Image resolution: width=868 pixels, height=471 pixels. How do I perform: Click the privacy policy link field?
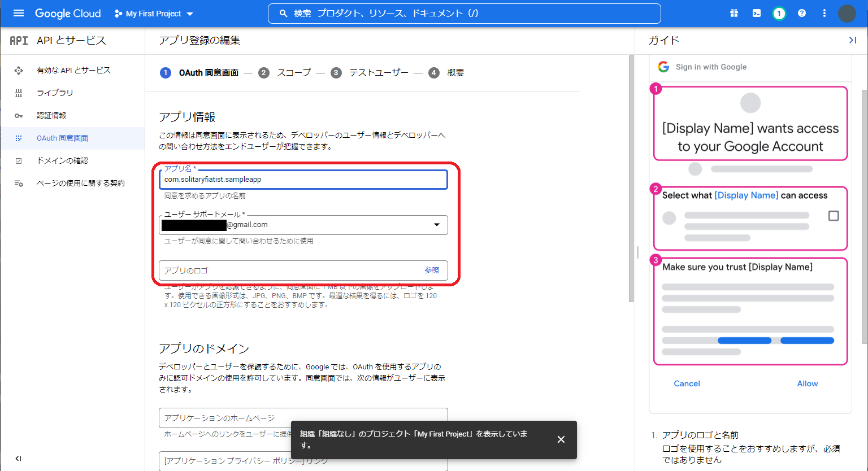coord(303,461)
